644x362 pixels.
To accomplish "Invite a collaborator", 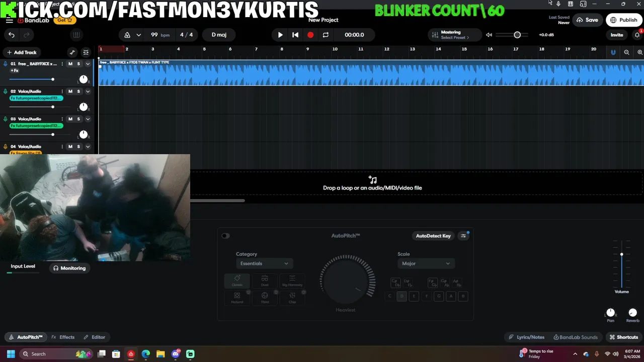I will (617, 35).
